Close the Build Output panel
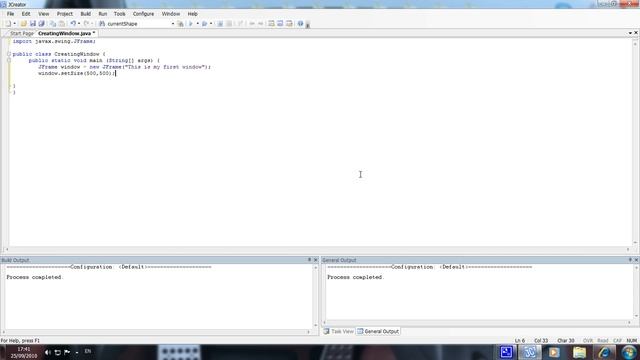 coord(316,260)
